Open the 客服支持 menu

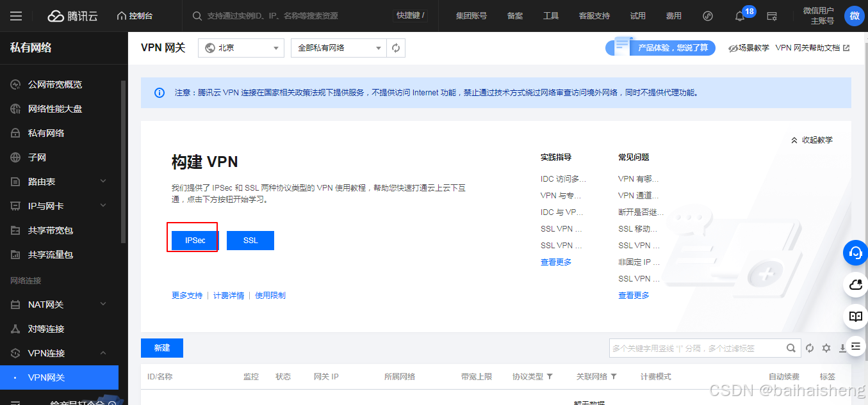[x=594, y=16]
